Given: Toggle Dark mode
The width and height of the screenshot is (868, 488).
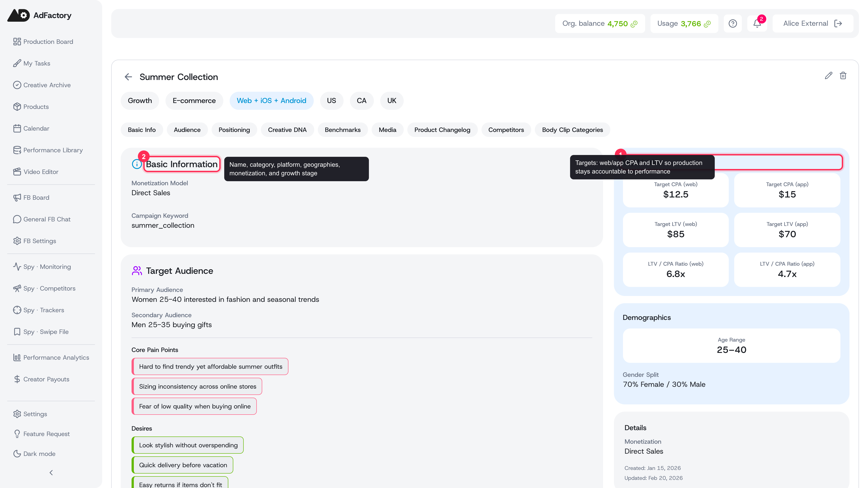Looking at the screenshot, I should 34,454.
